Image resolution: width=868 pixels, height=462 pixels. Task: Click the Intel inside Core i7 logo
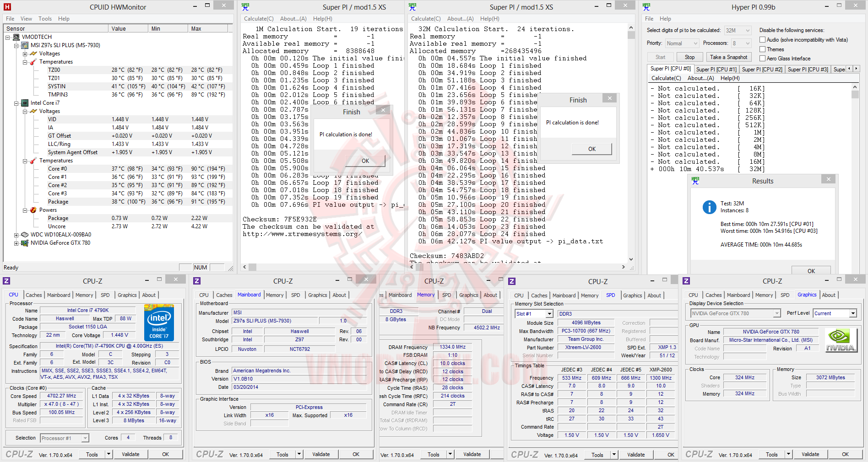click(159, 322)
